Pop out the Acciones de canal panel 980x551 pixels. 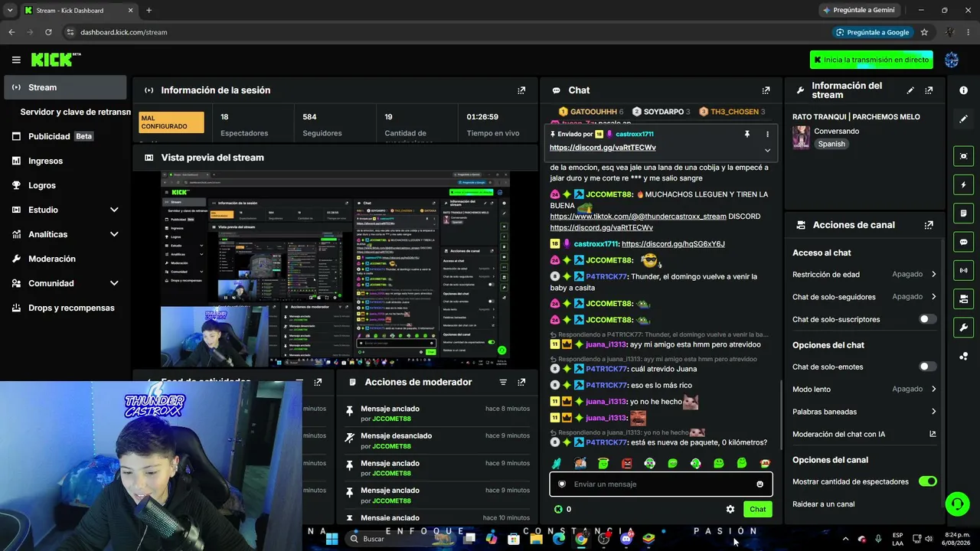click(x=929, y=225)
